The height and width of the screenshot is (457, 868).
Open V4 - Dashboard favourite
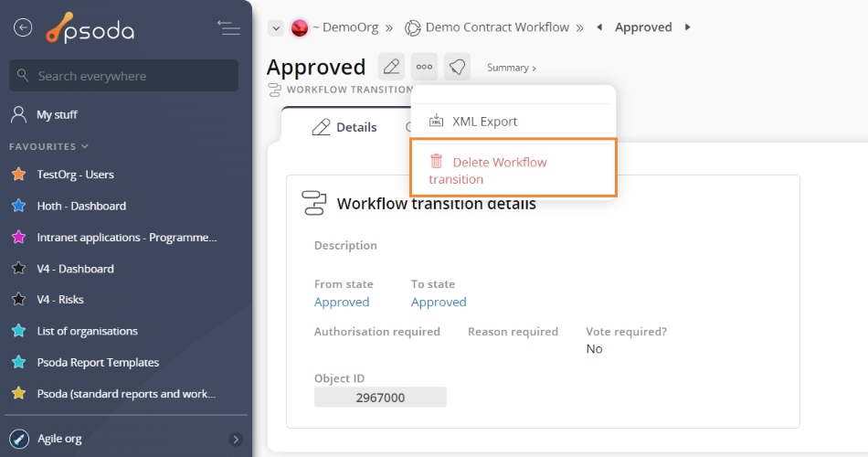tap(75, 269)
